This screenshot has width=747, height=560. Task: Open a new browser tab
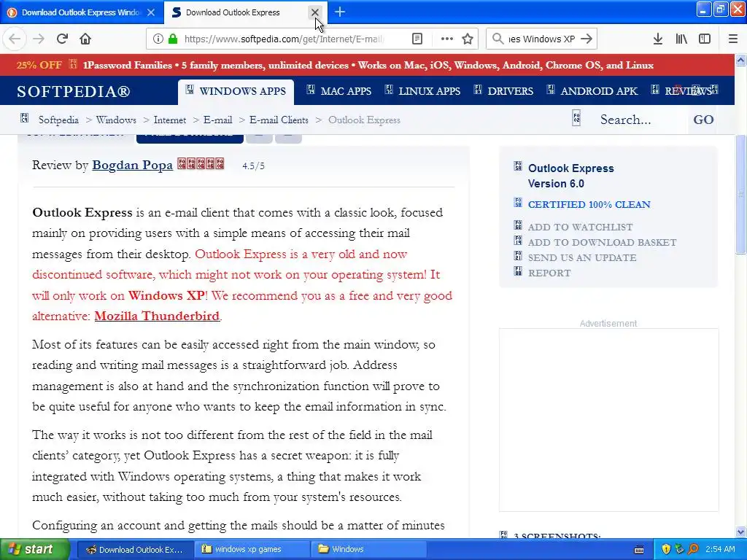point(340,12)
